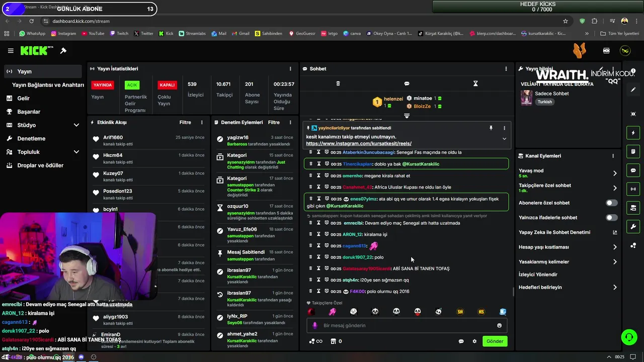
Task: Open Hedefleri belirleyin arrow
Action: (615, 288)
